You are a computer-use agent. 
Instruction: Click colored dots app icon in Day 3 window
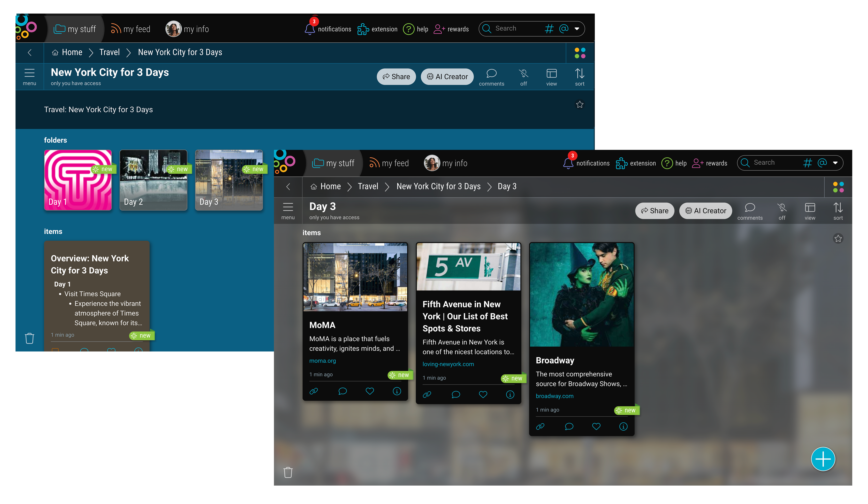point(838,187)
